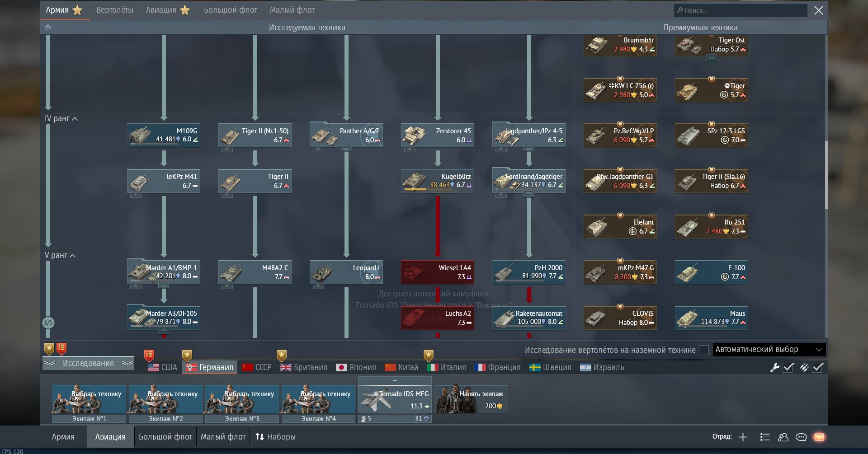Viewport: 868px width, 454px height.
Task: Open the mail envelope icon
Action: (x=819, y=437)
